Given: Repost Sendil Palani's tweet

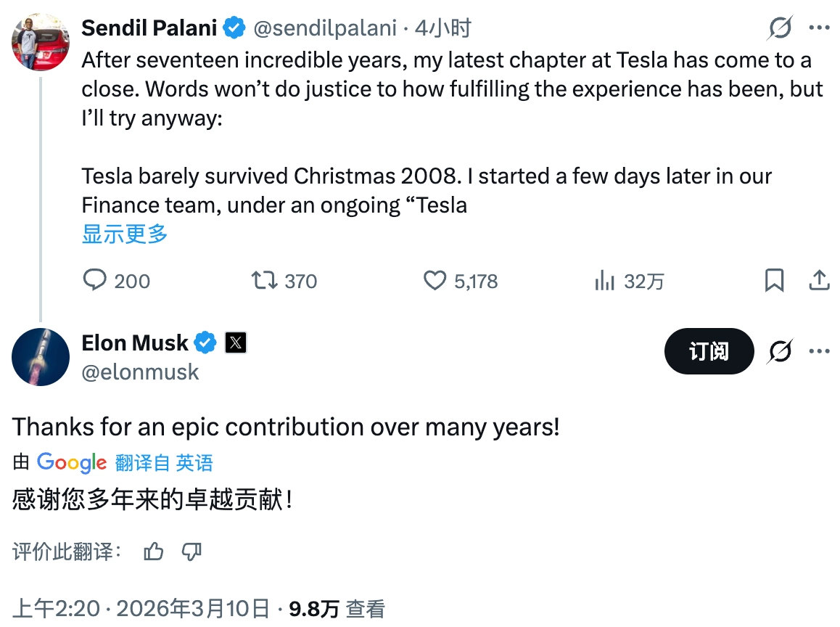Looking at the screenshot, I should coord(265,281).
